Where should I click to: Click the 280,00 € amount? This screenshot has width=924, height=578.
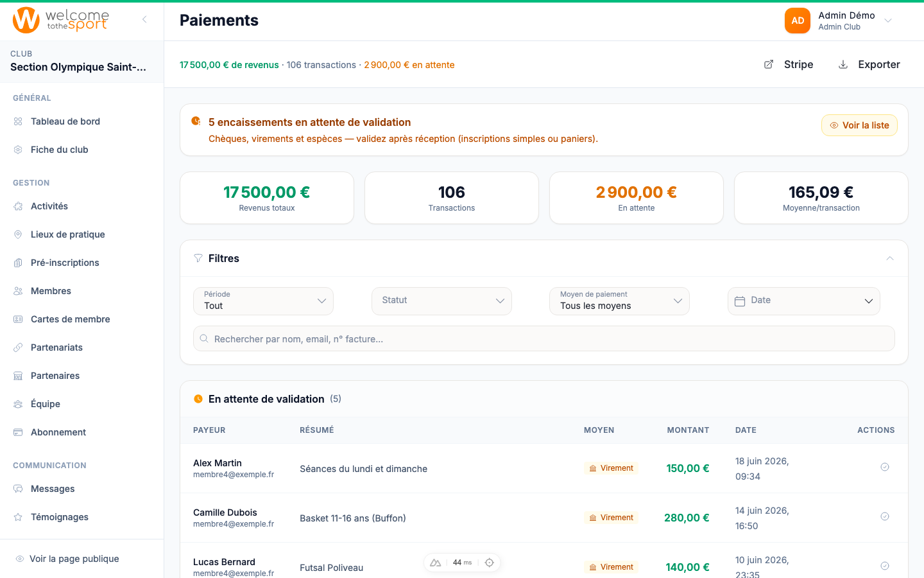pos(687,518)
